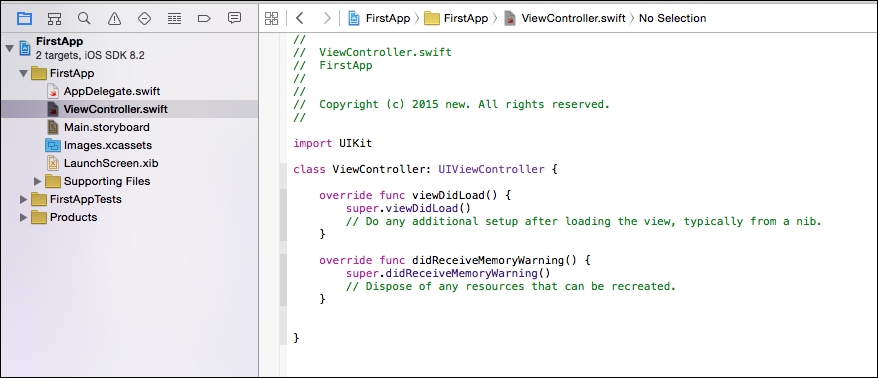Click the Copyright comment line
Screen dimensions: 878x378
(x=451, y=104)
